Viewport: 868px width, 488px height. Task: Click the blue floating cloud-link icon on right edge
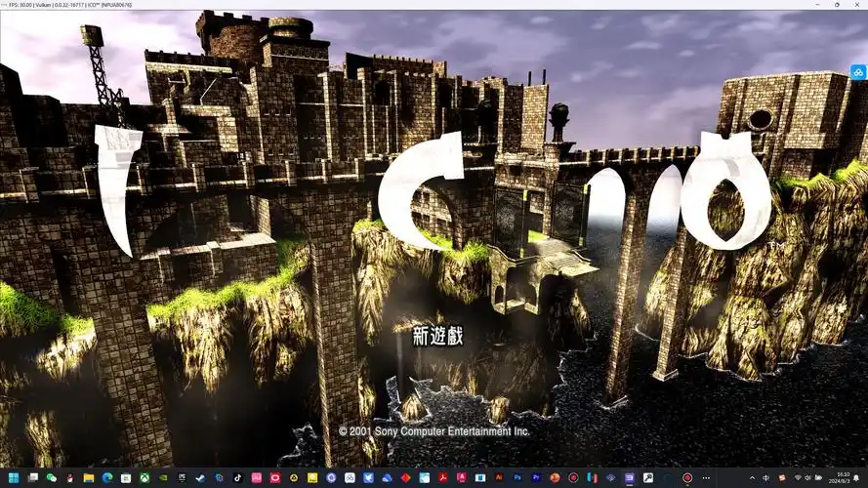click(x=858, y=72)
